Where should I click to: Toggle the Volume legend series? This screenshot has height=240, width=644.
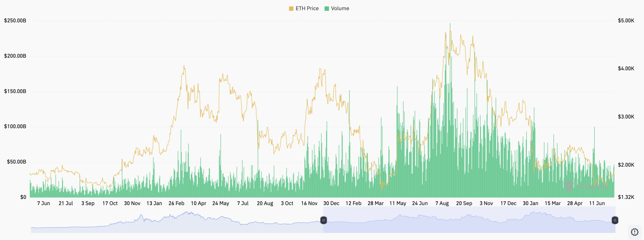pyautogui.click(x=337, y=9)
